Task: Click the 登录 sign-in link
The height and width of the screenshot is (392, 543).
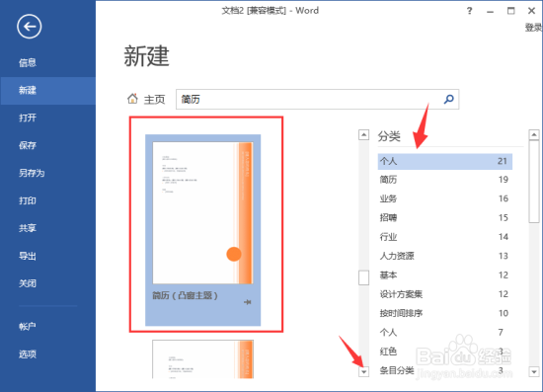Action: 534,28
